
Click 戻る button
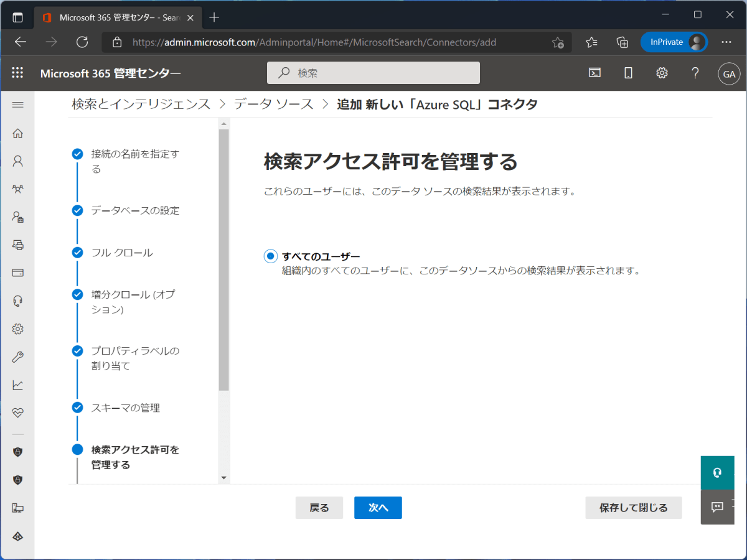(x=319, y=508)
